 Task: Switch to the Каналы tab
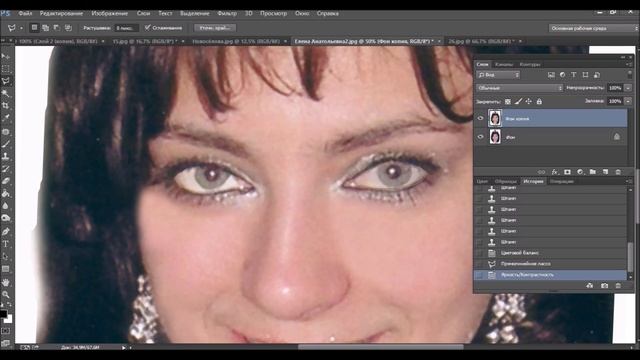point(504,64)
